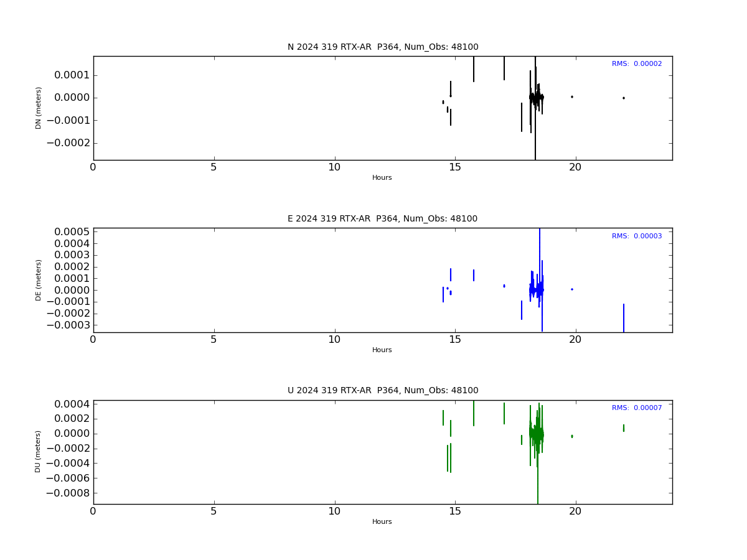Select the RMS 0.00003 label in East plot
This screenshot has width=747, height=560.
(x=637, y=236)
